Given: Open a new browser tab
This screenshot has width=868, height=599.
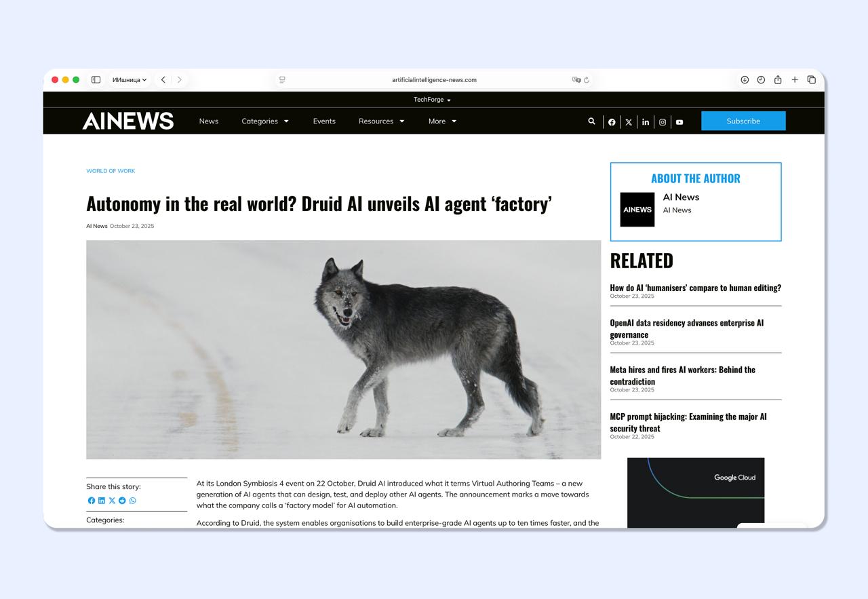Looking at the screenshot, I should pyautogui.click(x=795, y=80).
